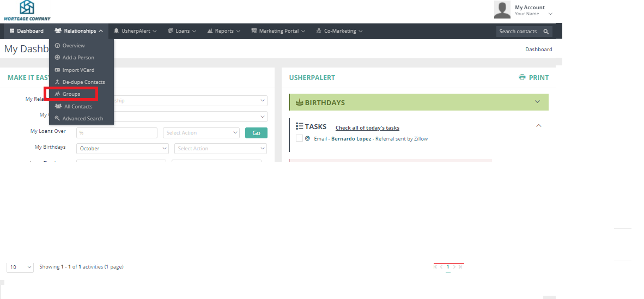644x299 pixels.
Task: Click Check all of today's tasks link
Action: pos(367,128)
